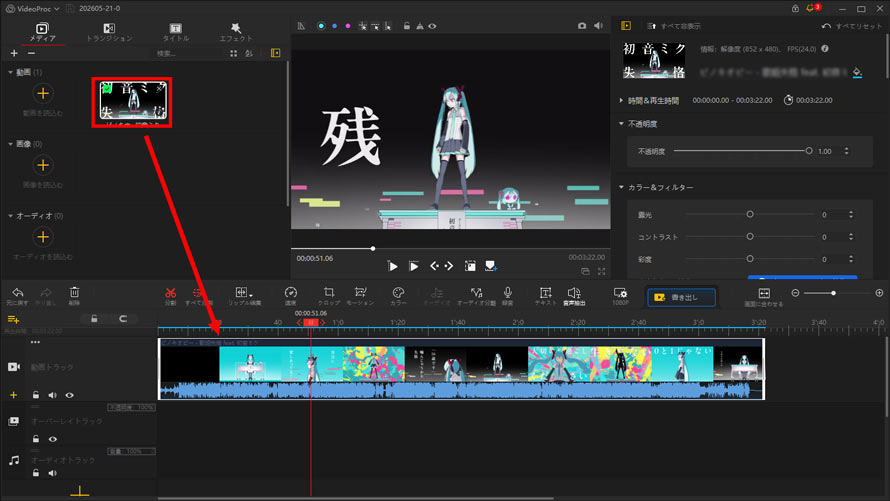This screenshot has width=890, height=501.
Task: Open the speed (速度) tool
Action: click(x=291, y=296)
